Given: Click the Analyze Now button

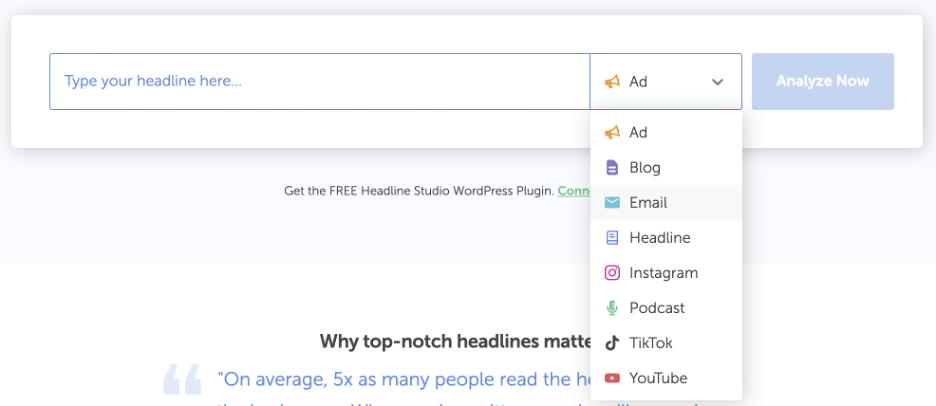Looking at the screenshot, I should 823,81.
